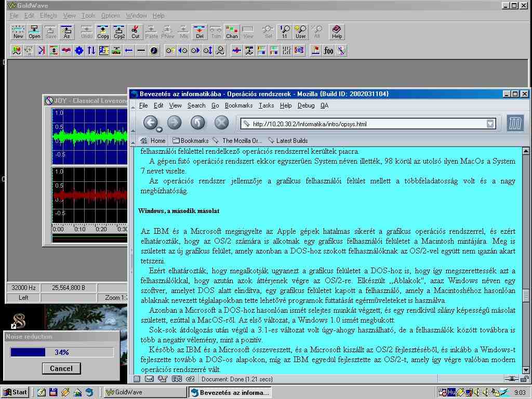Click the Mozilla Reload button
Image resolution: width=532 pixels, height=399 pixels.
[x=198, y=123]
